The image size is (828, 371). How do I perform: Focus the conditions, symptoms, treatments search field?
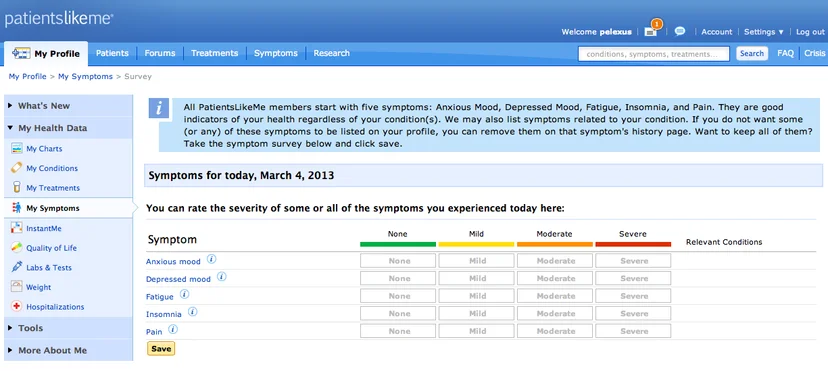pos(654,54)
